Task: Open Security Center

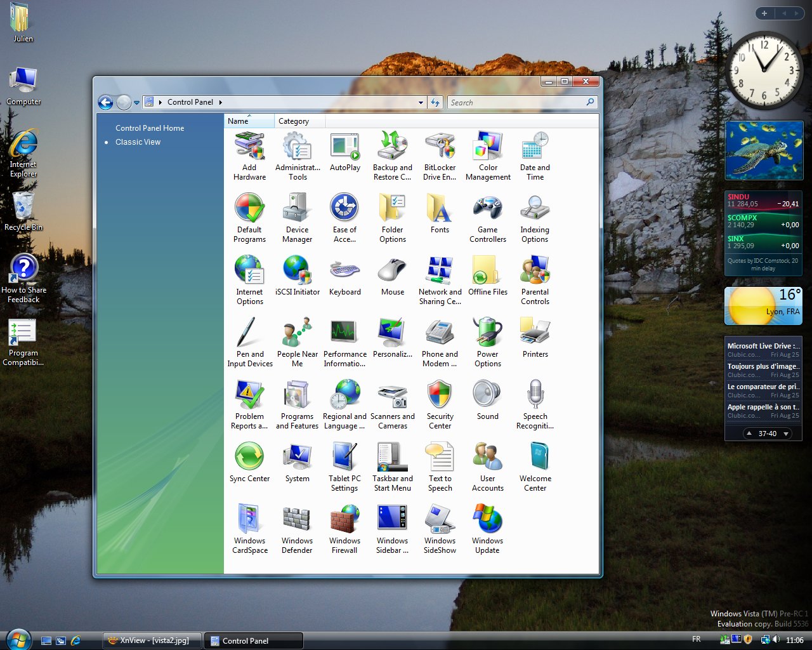Action: pyautogui.click(x=440, y=405)
